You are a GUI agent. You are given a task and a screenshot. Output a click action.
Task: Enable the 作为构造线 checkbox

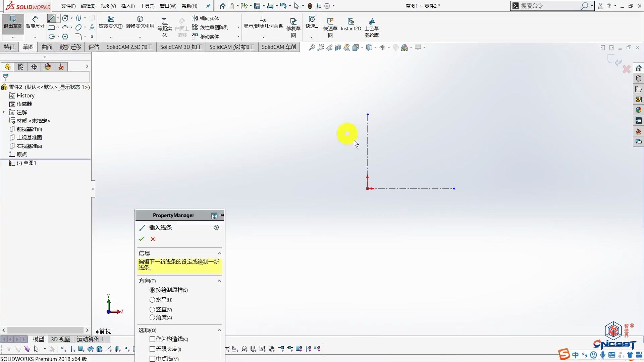coord(152,339)
